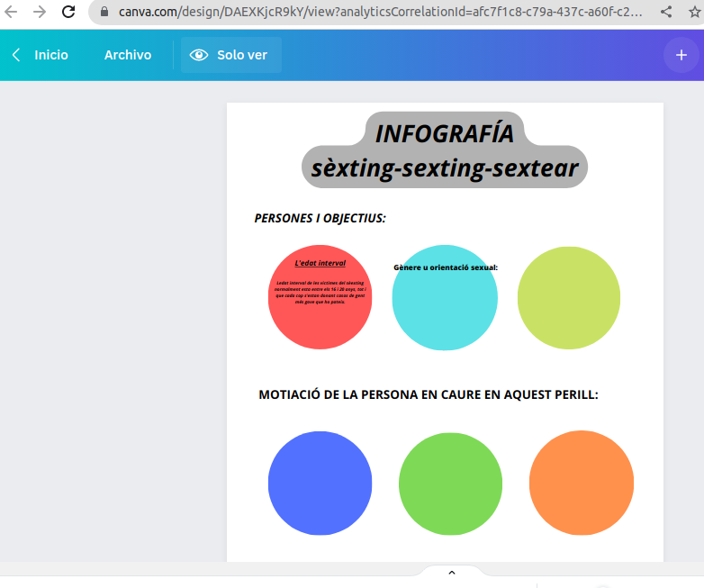Click the back chevron beside Inicio
Viewport: 704px width, 588px height.
[16, 55]
